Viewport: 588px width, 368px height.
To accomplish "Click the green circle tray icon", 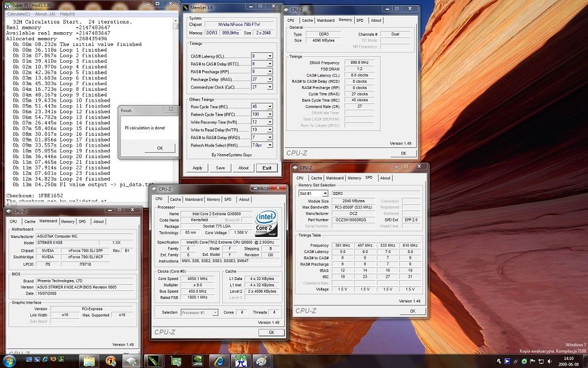I will click(x=524, y=361).
